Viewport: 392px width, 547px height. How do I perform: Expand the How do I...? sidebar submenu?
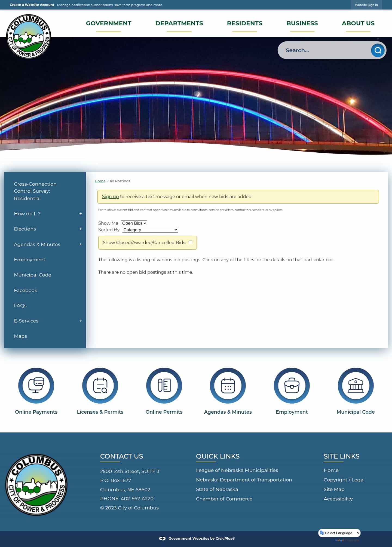coord(81,214)
